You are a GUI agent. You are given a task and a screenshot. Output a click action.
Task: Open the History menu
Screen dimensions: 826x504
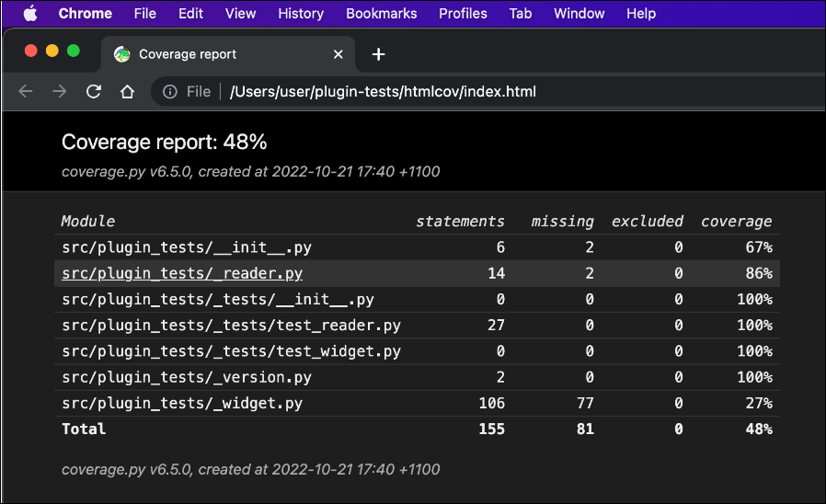click(x=301, y=14)
